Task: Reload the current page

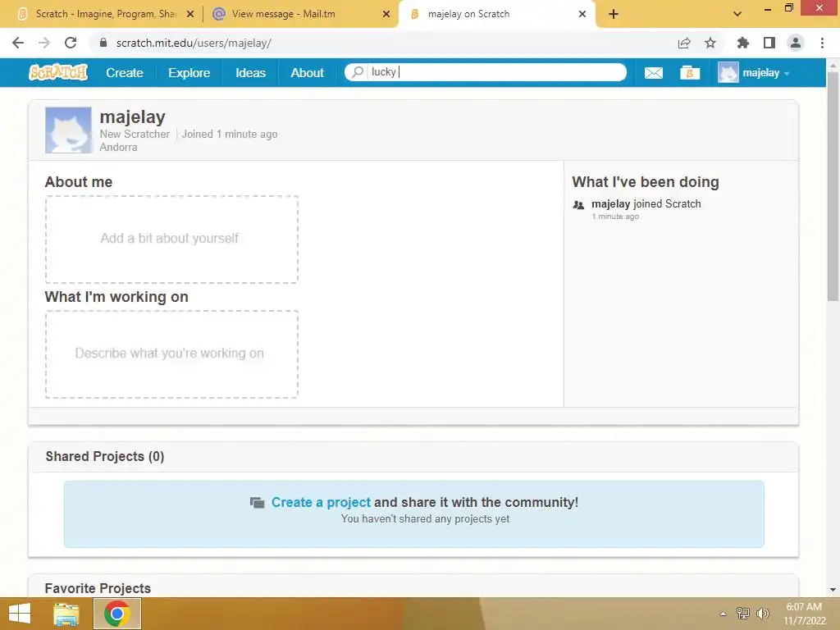Action: click(x=71, y=43)
